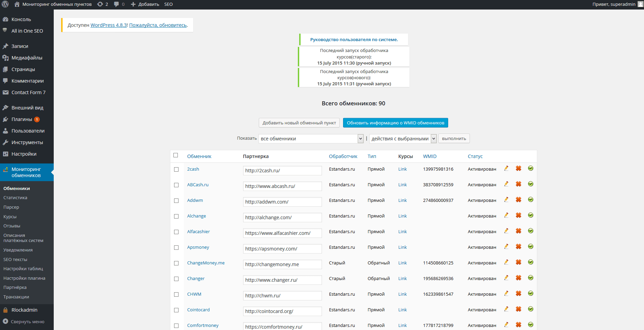Delete the 2cash exchanger with red cross

coord(519,168)
